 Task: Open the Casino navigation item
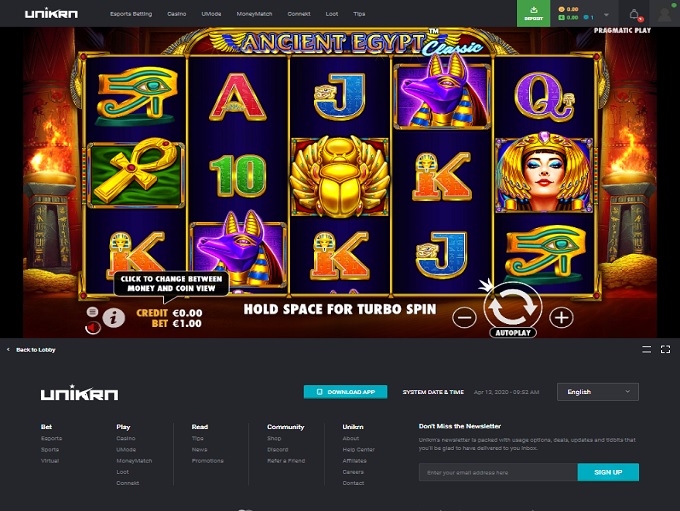point(177,14)
